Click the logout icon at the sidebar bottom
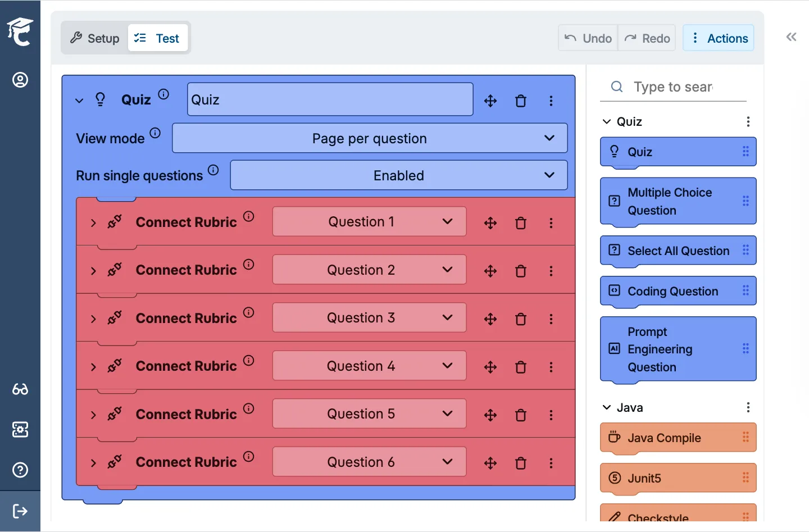The width and height of the screenshot is (809, 532). pos(20,511)
